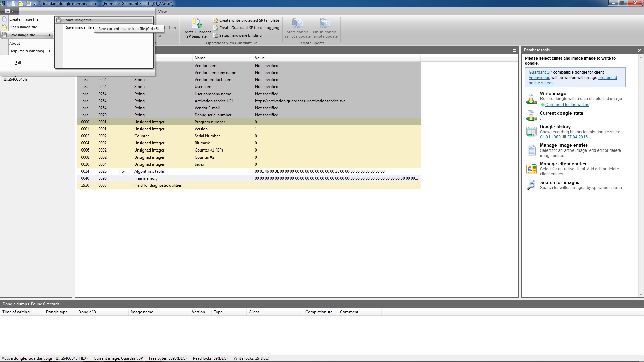This screenshot has height=362, width=644.
Task: Open the View ribbon tab
Action: (162, 12)
